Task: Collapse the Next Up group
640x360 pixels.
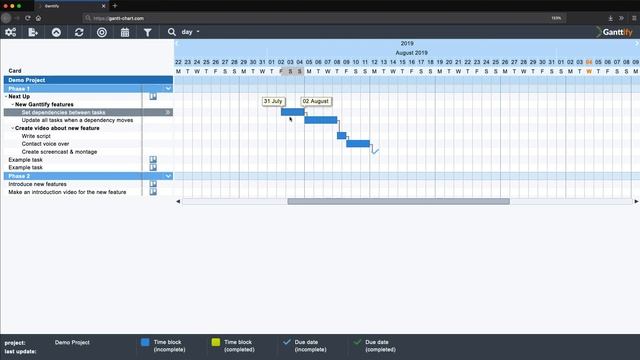Action: [x=6, y=96]
